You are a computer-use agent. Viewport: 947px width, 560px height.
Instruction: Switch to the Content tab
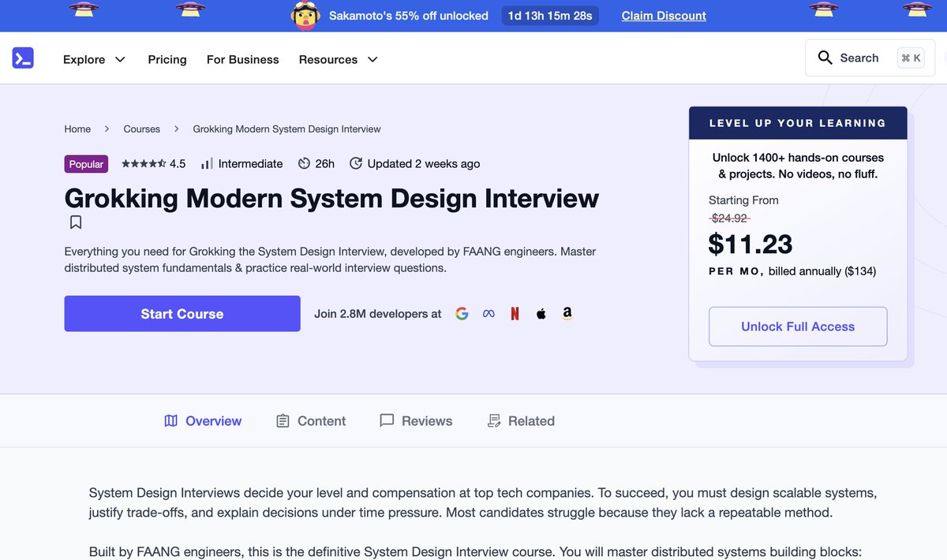coord(311,421)
